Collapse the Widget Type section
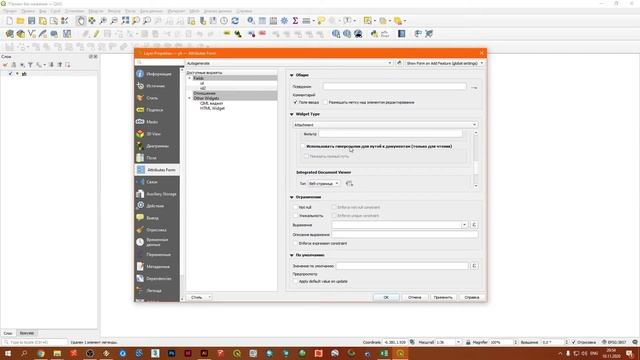This screenshot has width=640, height=360. [x=292, y=114]
